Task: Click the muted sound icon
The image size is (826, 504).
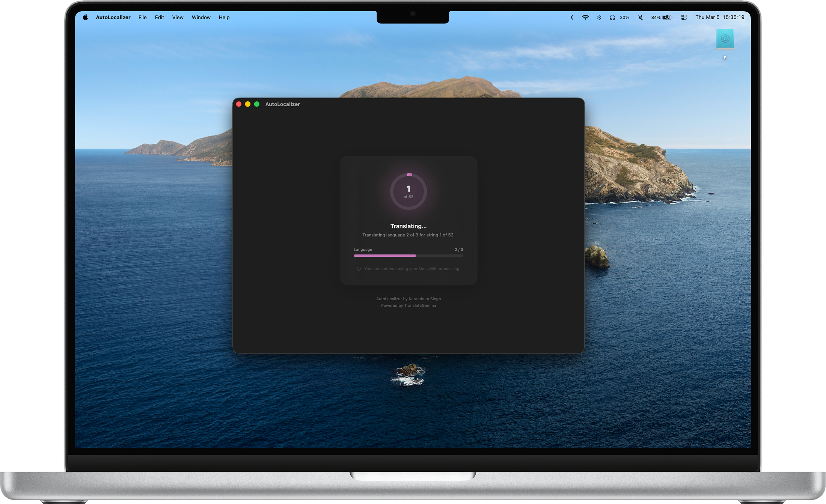Action: click(x=641, y=17)
